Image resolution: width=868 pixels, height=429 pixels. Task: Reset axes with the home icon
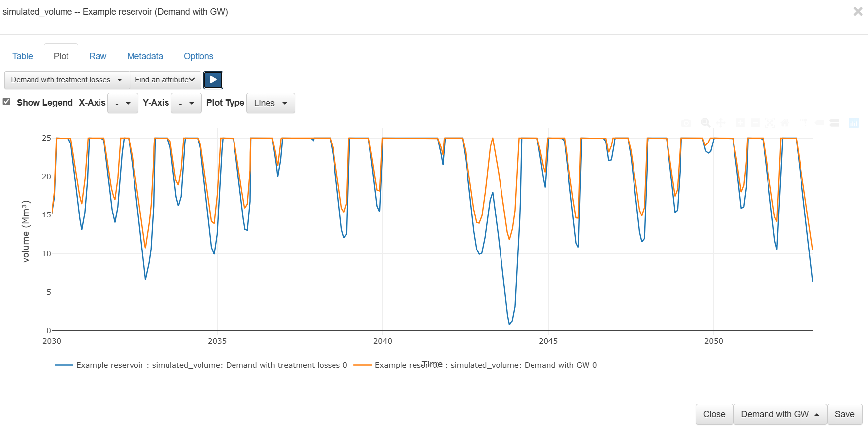(785, 123)
